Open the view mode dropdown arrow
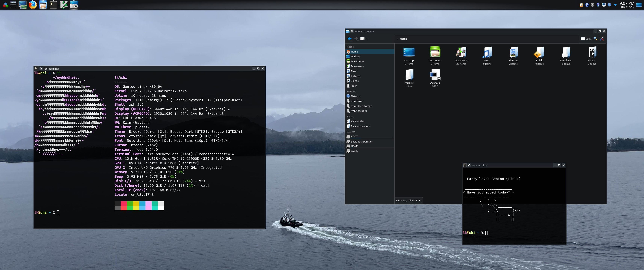The height and width of the screenshot is (270, 644). coord(367,39)
